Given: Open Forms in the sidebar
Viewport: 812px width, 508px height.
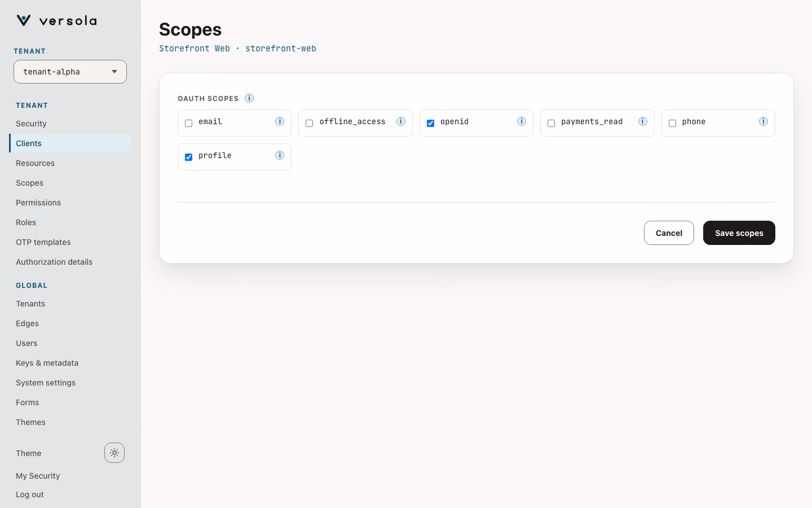Looking at the screenshot, I should coord(70,402).
